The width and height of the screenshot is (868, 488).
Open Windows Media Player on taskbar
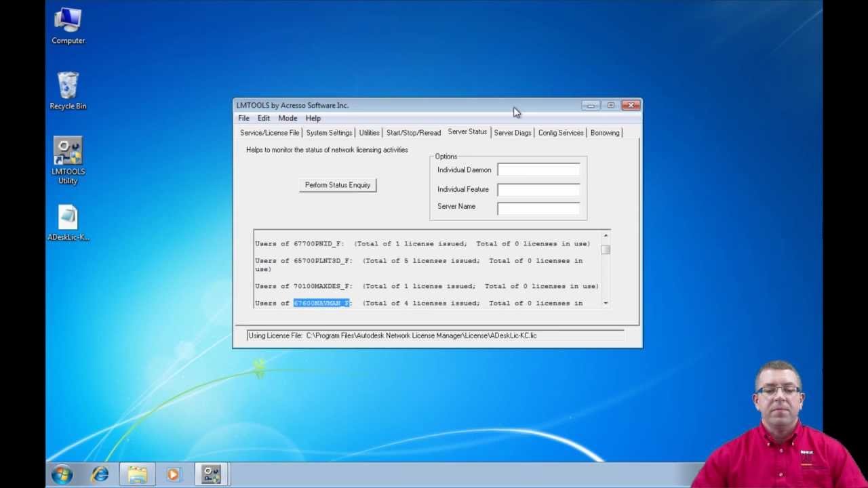pyautogui.click(x=174, y=474)
